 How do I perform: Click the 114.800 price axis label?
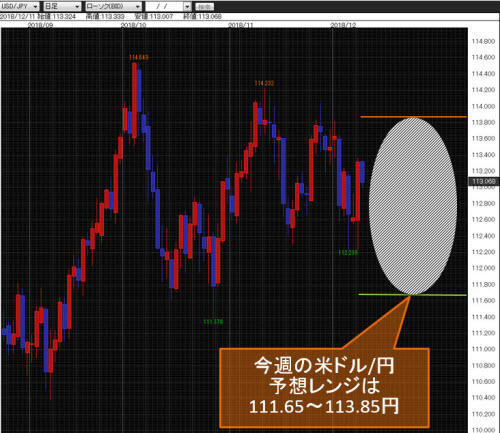tap(483, 41)
